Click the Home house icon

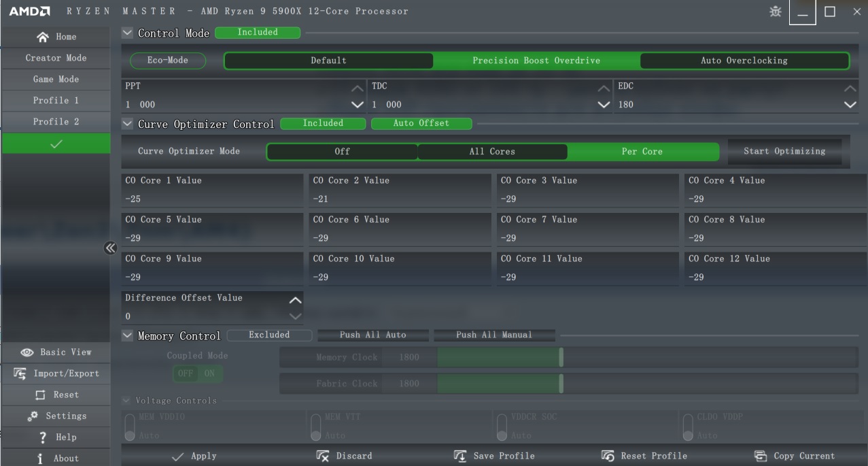tap(43, 37)
